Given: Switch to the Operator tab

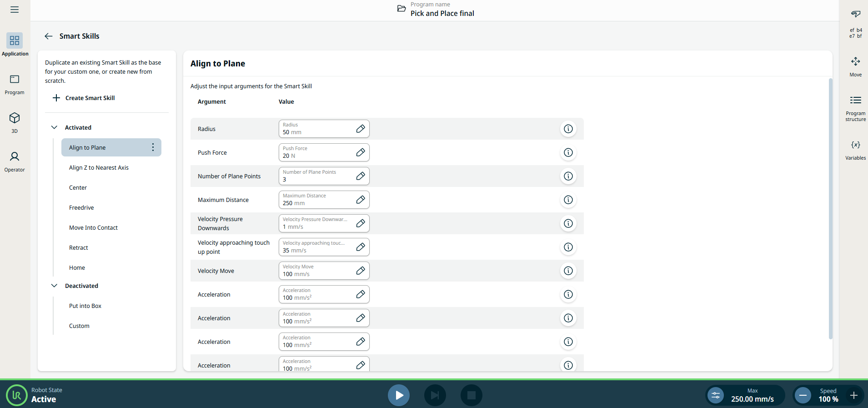Looking at the screenshot, I should tap(15, 161).
